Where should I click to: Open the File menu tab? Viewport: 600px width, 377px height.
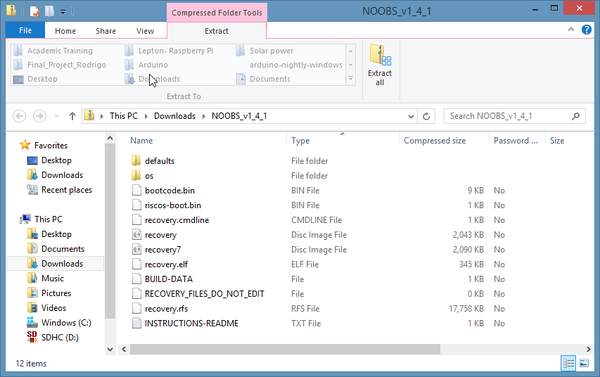coord(25,31)
